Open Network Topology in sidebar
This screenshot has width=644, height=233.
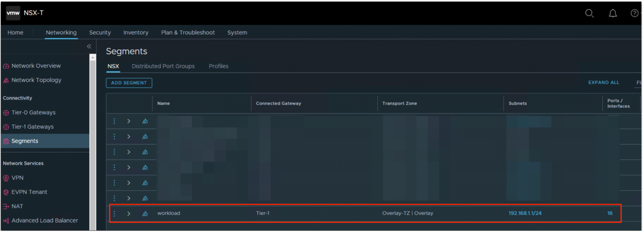(36, 80)
